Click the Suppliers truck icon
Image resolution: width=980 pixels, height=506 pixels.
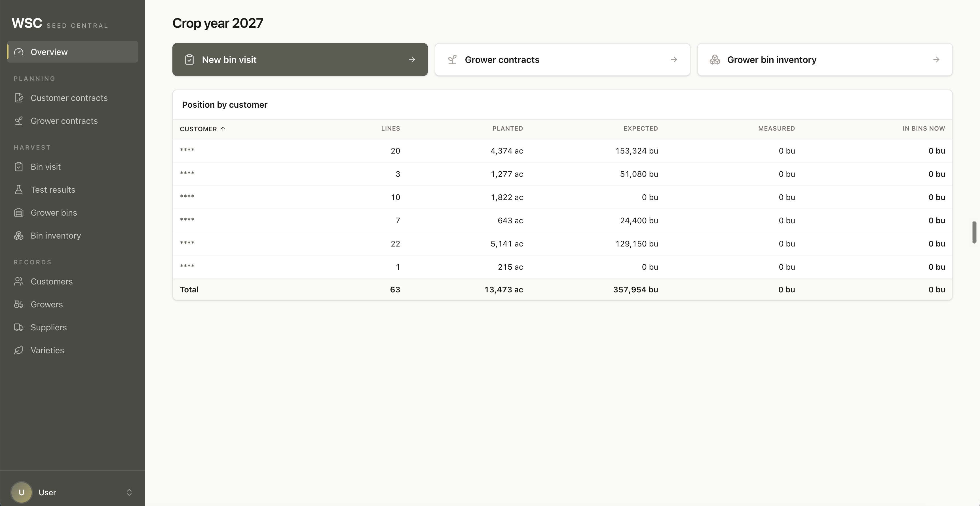(19, 327)
